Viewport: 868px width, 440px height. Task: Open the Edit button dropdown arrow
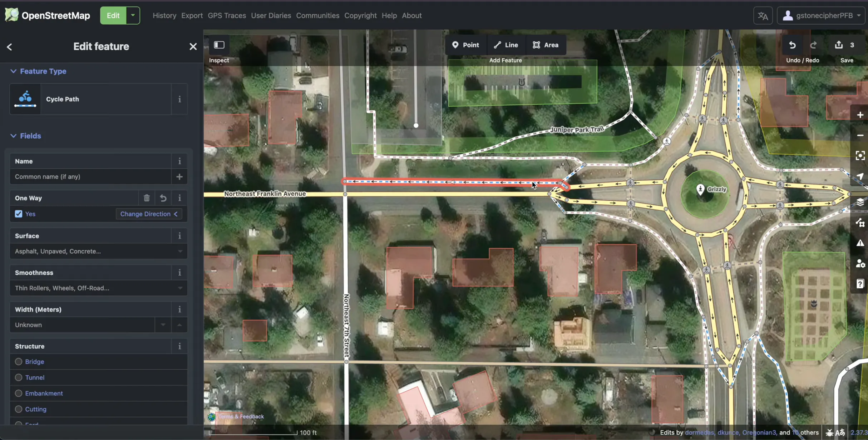point(133,15)
